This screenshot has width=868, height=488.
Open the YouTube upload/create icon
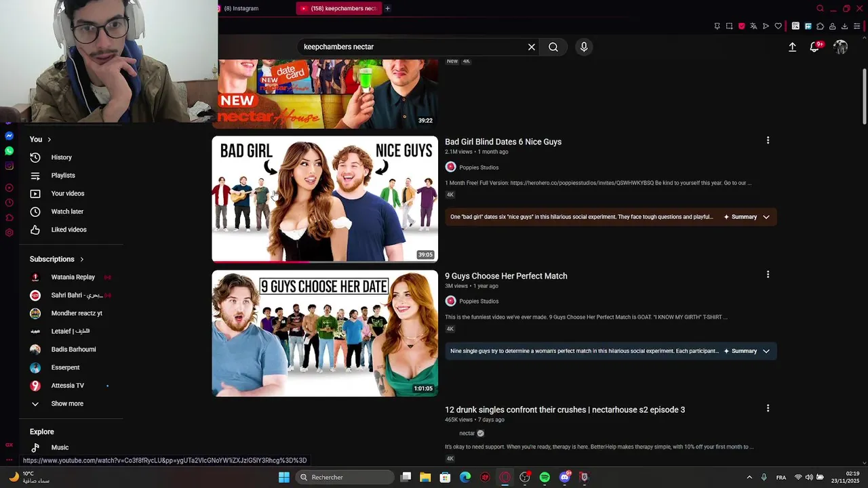[792, 47]
